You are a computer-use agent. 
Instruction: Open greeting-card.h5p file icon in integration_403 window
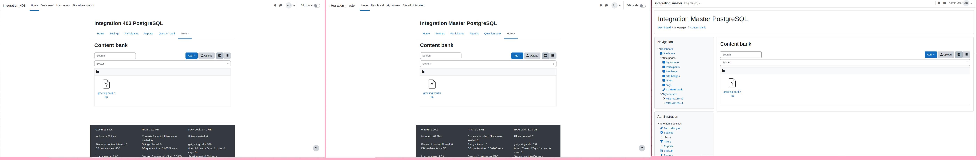106,84
